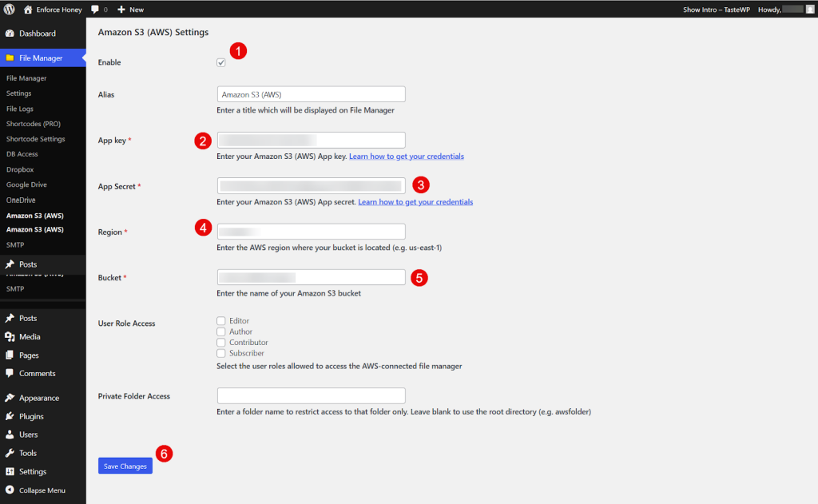
Task: Click the comment count icon in top bar
Action: click(x=96, y=9)
